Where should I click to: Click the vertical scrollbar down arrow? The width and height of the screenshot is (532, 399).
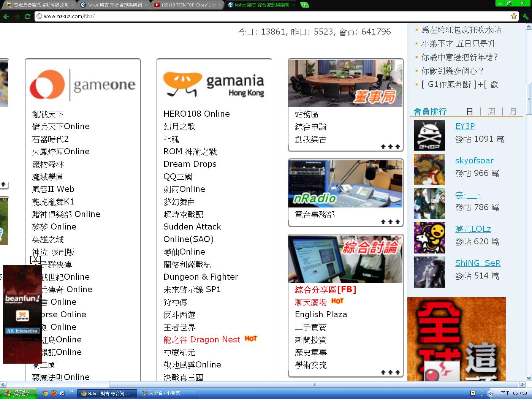point(529,378)
